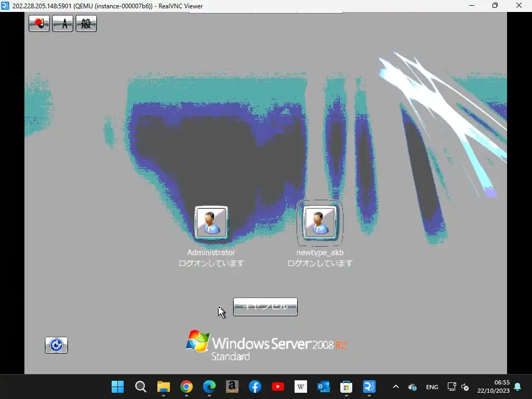Click the OneDrive cloud tray icon

coord(413,387)
